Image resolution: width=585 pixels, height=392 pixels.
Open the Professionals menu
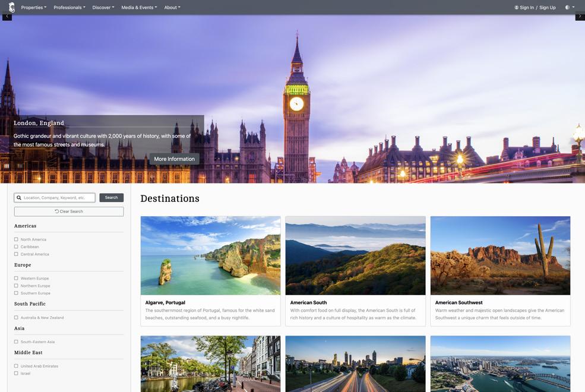[69, 7]
